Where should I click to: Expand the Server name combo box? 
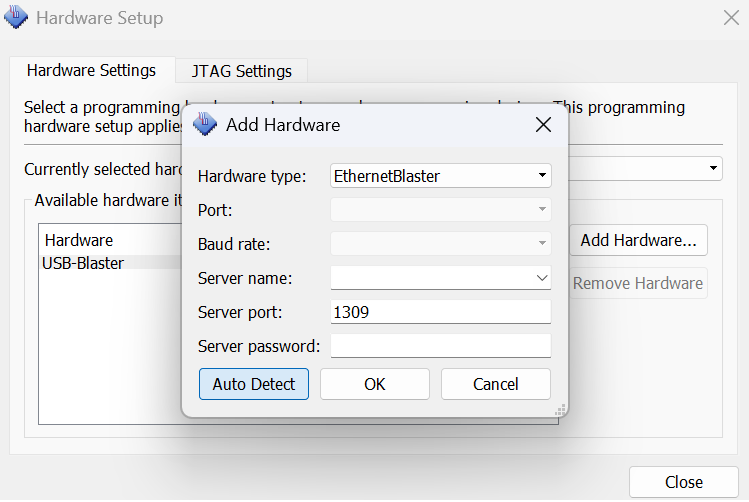542,278
